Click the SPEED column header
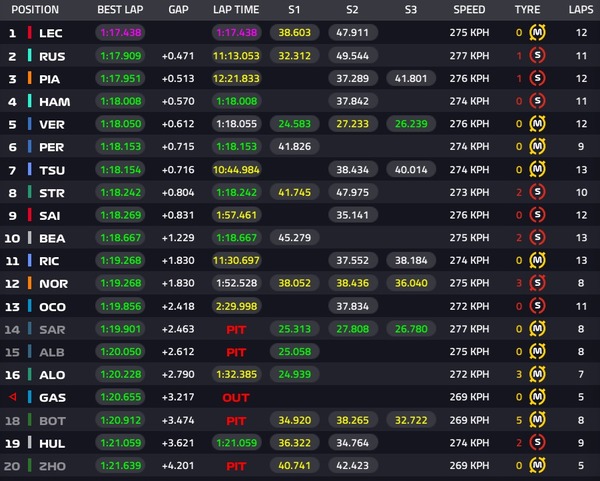 tap(469, 10)
